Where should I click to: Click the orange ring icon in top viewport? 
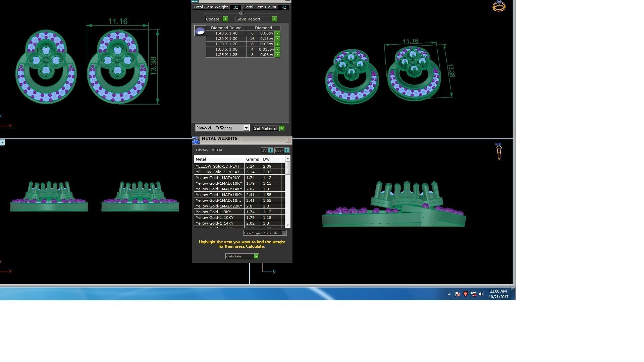click(x=499, y=6)
